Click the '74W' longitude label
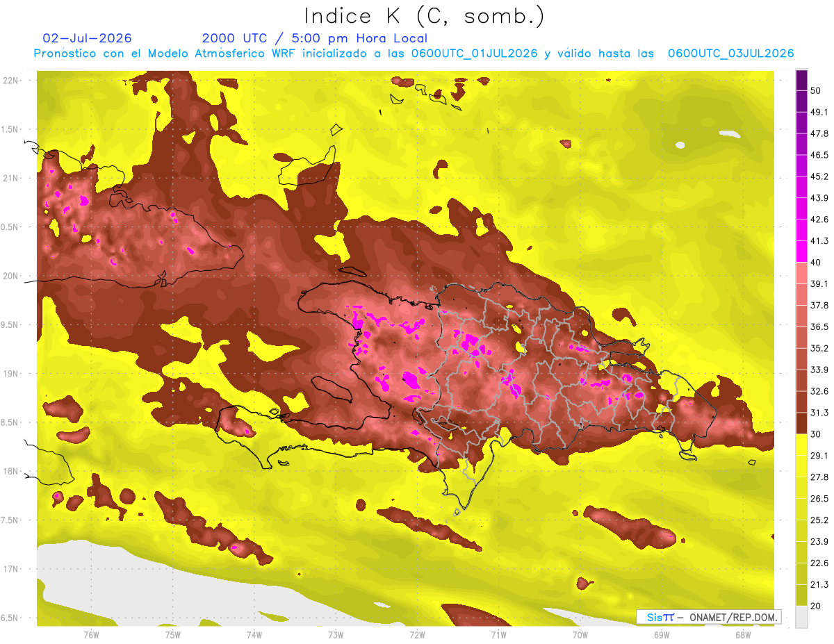834x644 pixels. coord(254,634)
